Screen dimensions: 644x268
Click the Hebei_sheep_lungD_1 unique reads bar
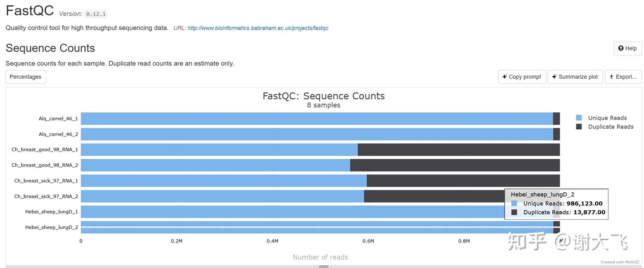click(291, 212)
